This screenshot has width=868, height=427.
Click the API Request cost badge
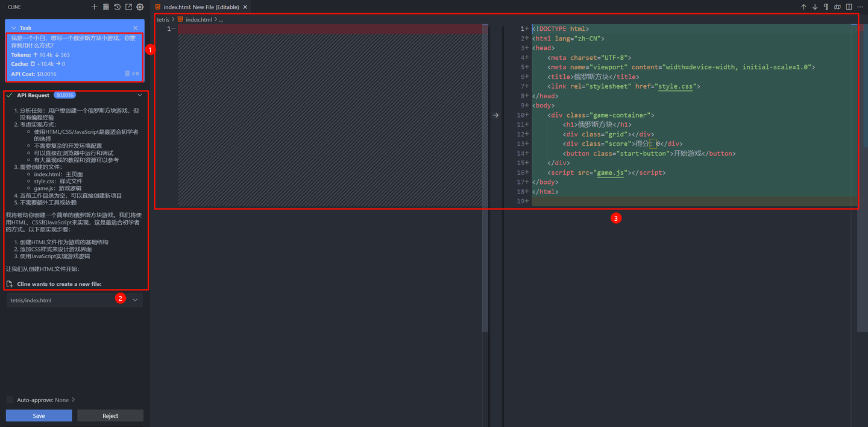(x=64, y=95)
